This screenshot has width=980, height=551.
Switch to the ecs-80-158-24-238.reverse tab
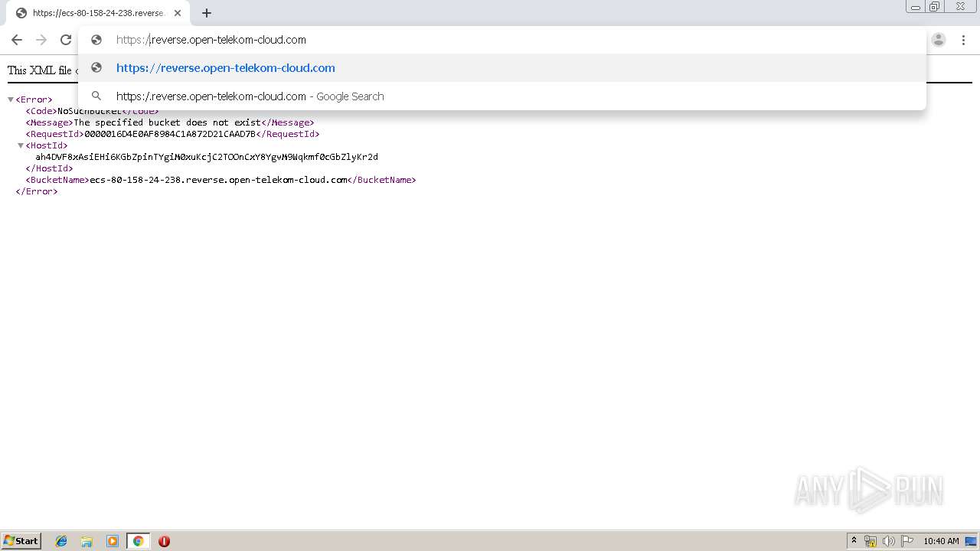point(98,13)
